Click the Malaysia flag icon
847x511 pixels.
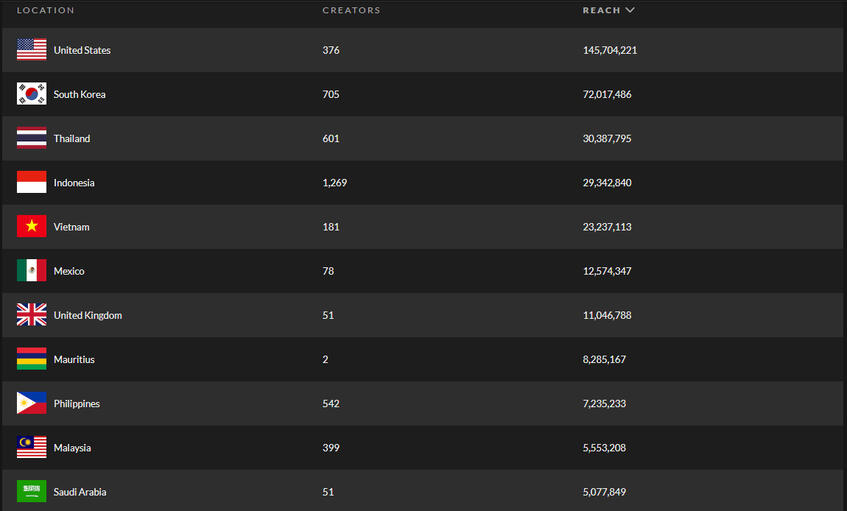pyautogui.click(x=31, y=447)
